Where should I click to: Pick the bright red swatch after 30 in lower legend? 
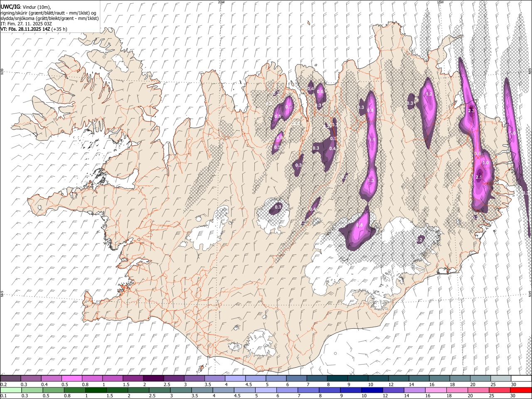coord(521,390)
